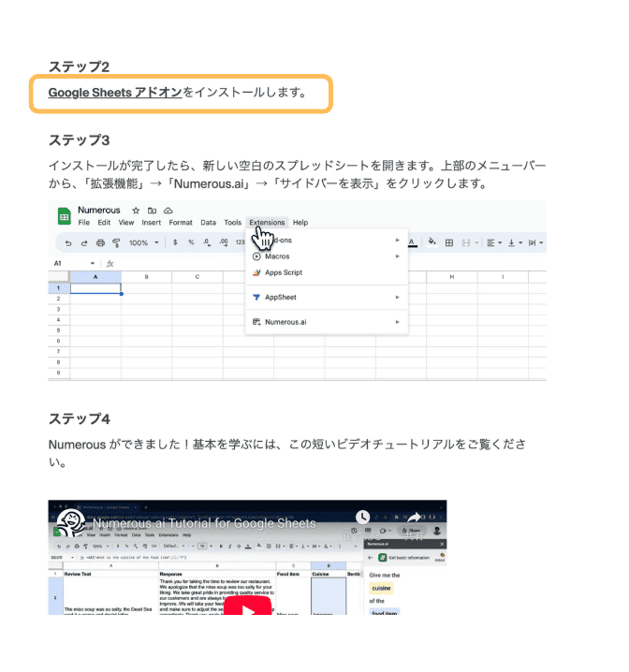Select the Paint format tool
The height and width of the screenshot is (672, 629).
tap(116, 243)
